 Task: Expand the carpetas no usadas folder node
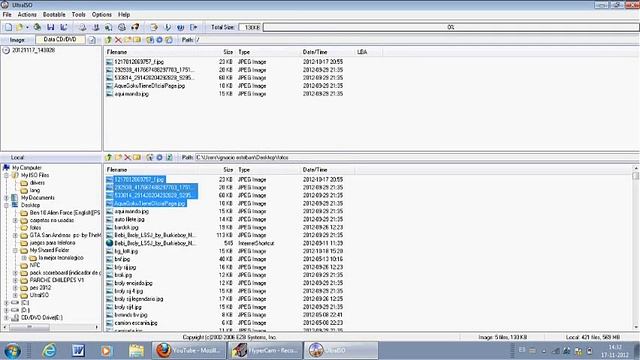[16, 220]
